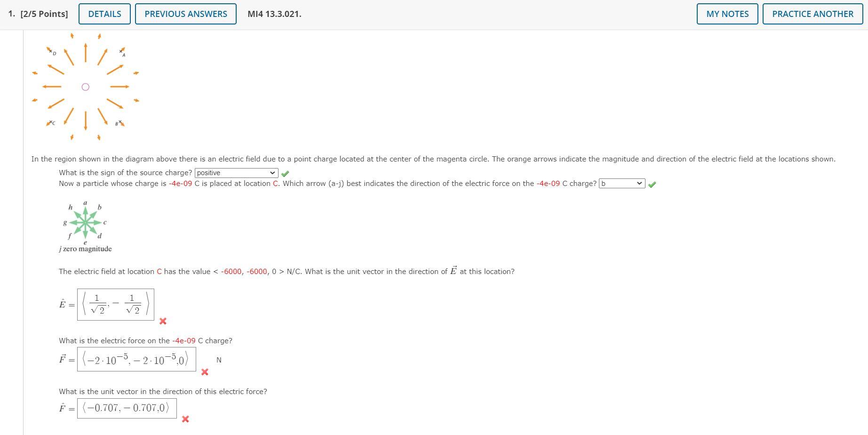Click location marker B in the field diagram
This screenshot has width=868, height=435.
coord(119,123)
